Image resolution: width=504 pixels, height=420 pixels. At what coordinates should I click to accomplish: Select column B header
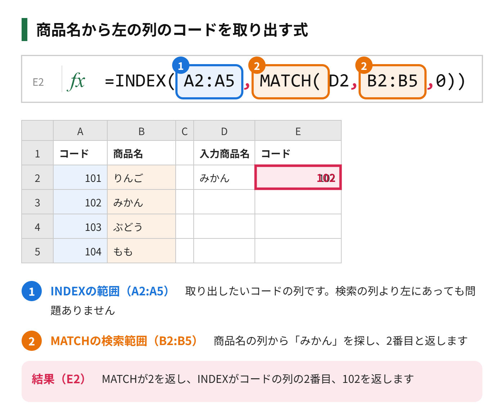(141, 131)
